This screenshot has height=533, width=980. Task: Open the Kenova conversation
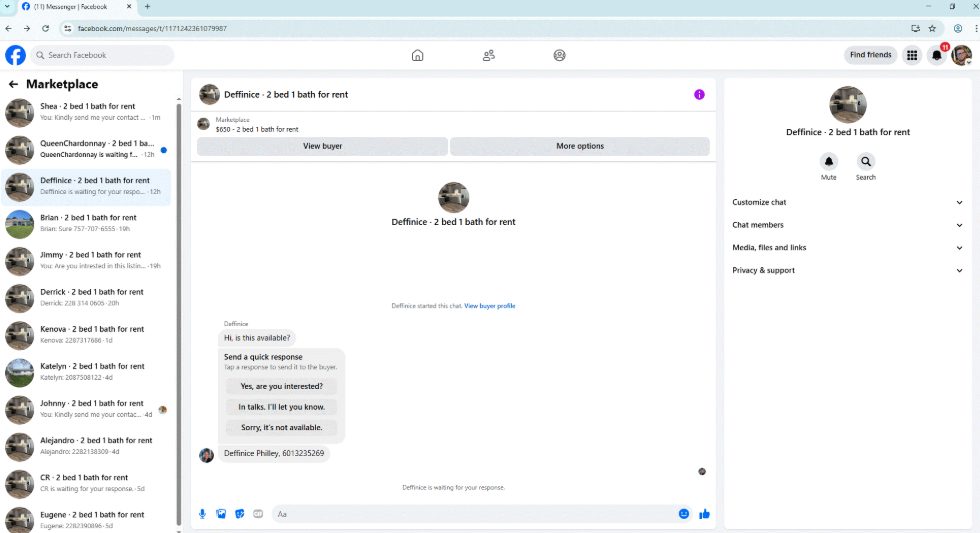coord(86,335)
